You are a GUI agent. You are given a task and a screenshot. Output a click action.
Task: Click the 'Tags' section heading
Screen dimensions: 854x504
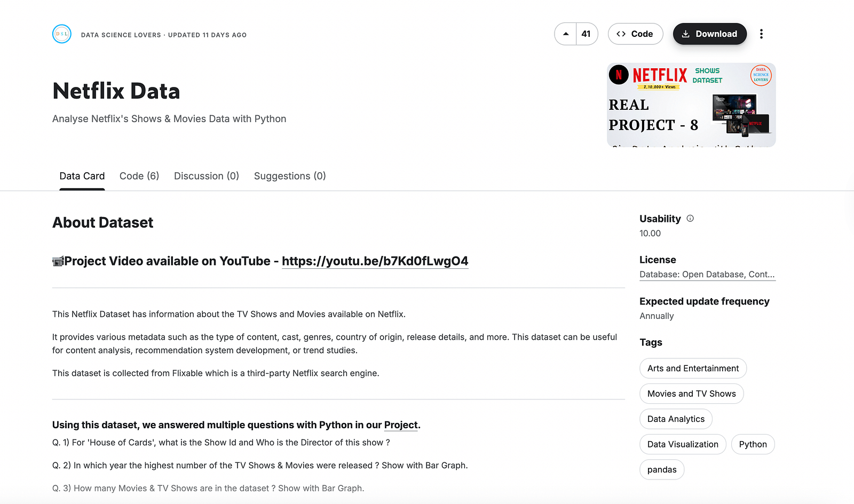pyautogui.click(x=651, y=342)
